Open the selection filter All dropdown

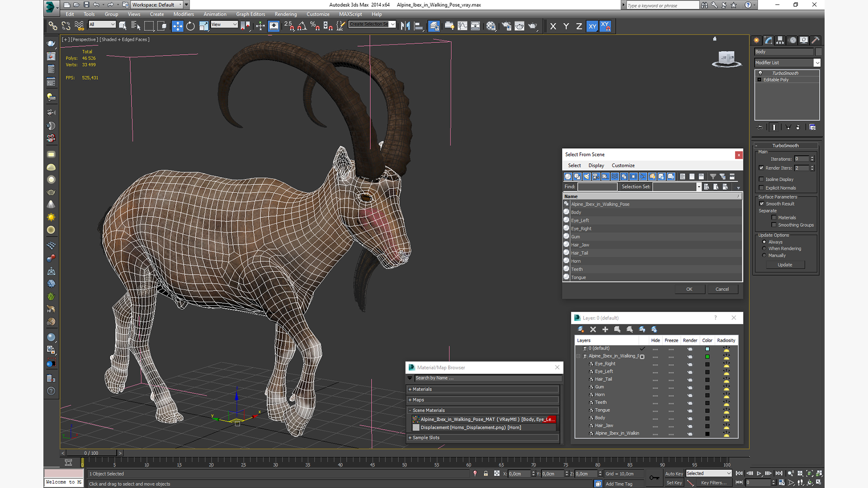pos(102,24)
